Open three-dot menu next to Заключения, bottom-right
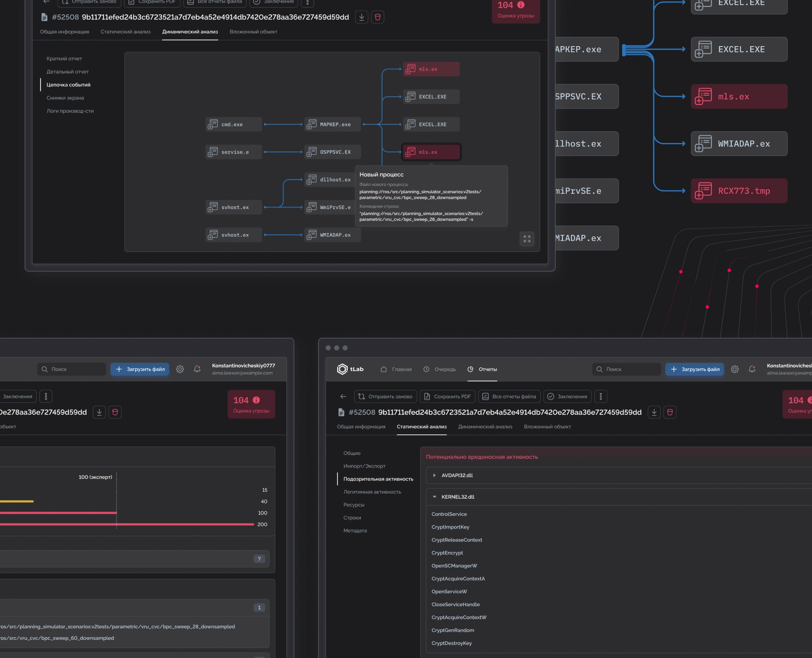 [601, 396]
